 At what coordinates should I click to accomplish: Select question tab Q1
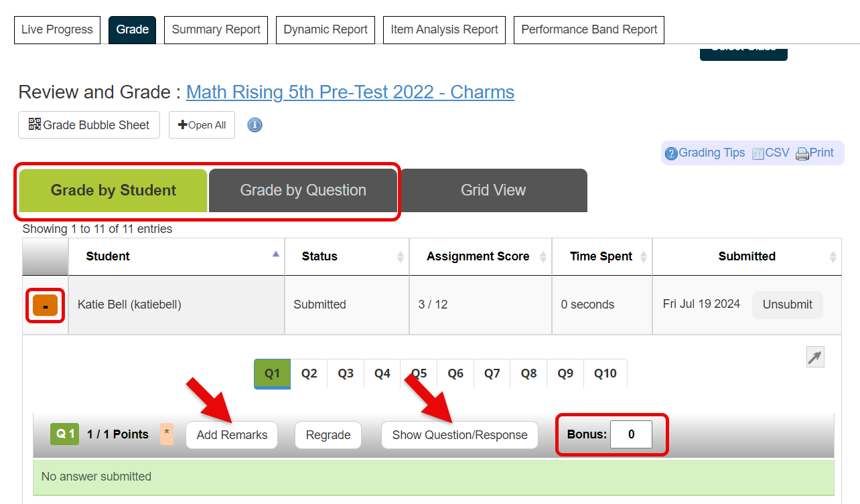click(x=272, y=373)
